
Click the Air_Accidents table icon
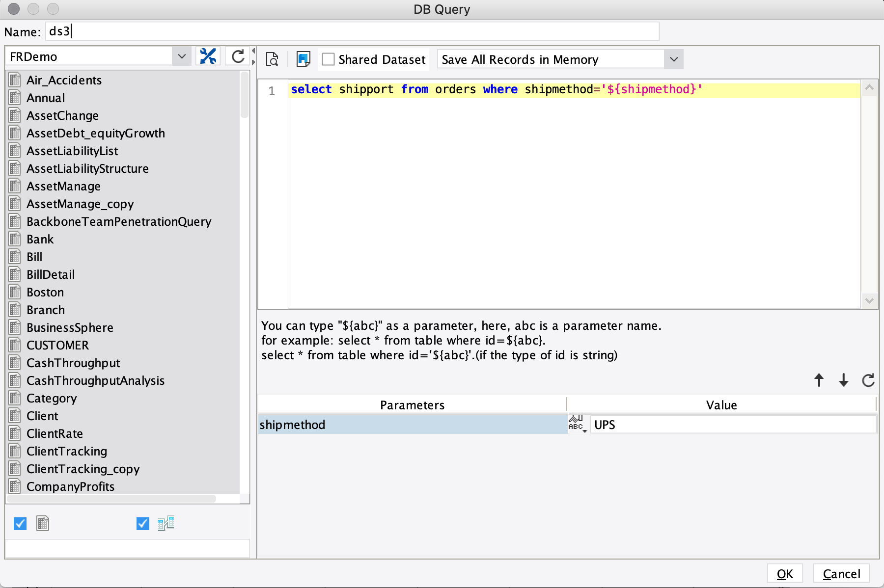[15, 80]
